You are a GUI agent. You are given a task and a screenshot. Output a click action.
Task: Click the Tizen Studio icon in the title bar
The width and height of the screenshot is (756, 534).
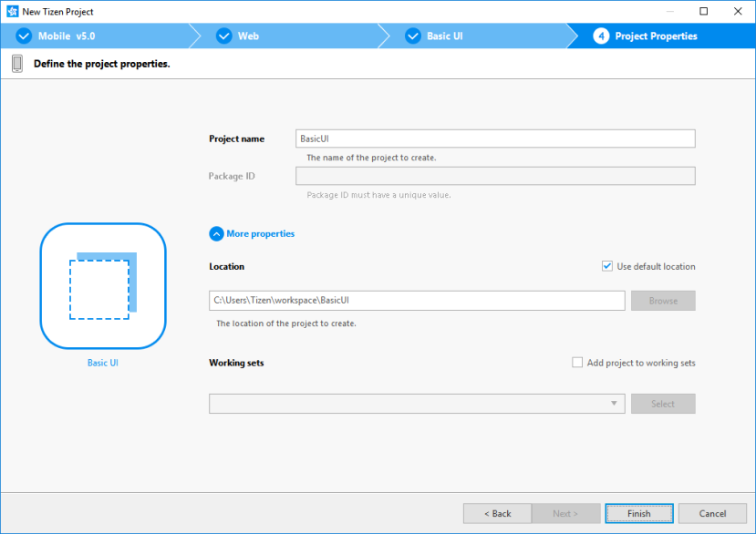(x=10, y=11)
